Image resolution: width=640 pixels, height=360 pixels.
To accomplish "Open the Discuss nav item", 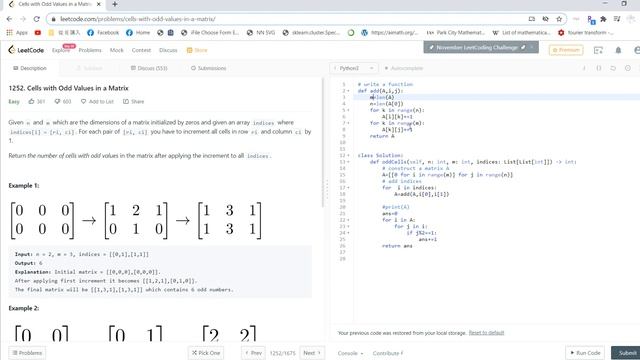I will coord(168,50).
